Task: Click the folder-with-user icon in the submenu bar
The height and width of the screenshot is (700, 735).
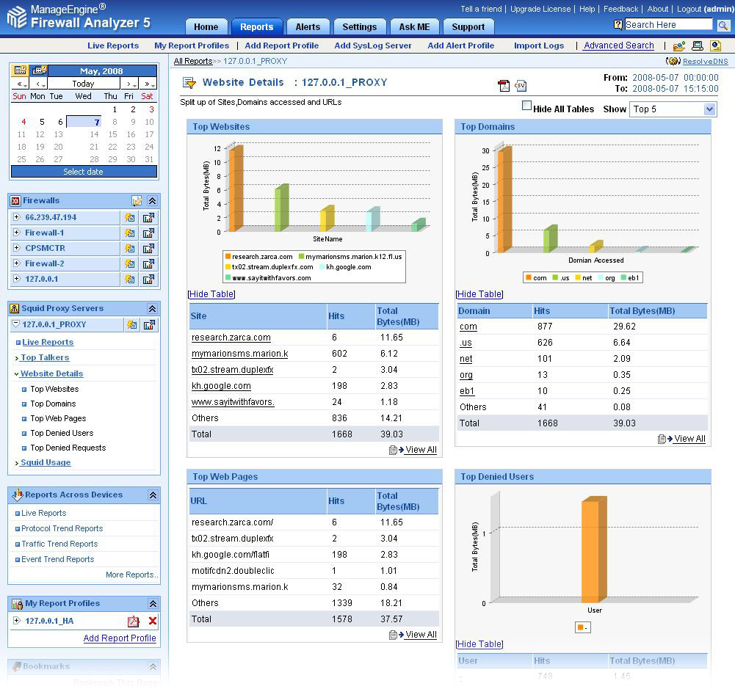Action: (678, 46)
